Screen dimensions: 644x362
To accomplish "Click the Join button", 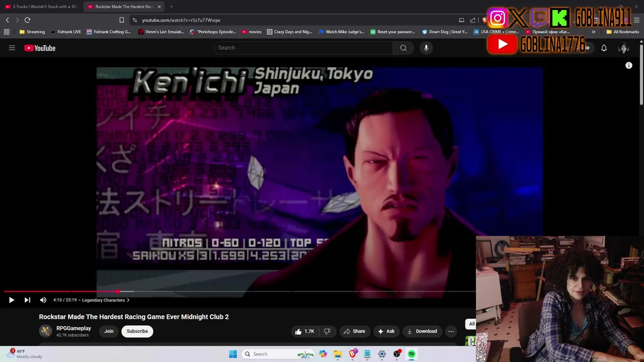I will tap(109, 331).
